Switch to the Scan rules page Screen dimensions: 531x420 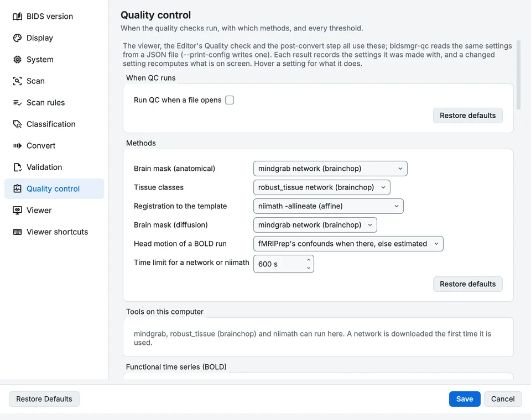pos(54,103)
